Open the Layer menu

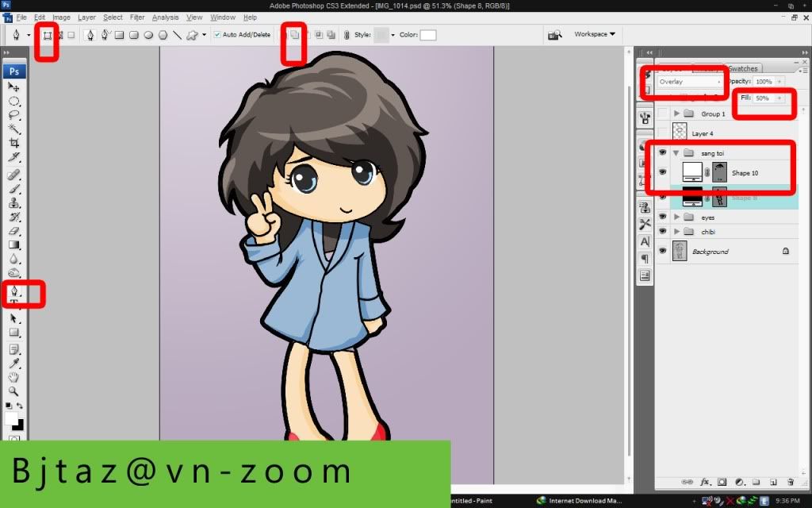[x=86, y=17]
